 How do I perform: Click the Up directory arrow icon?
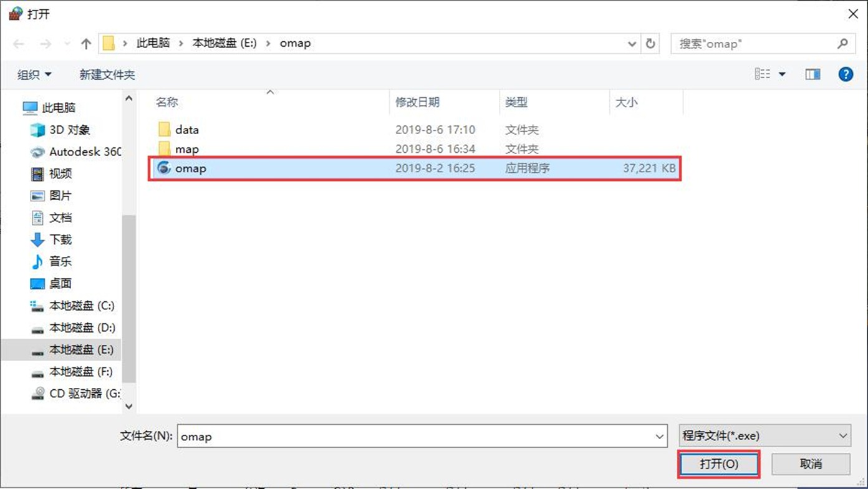(x=86, y=44)
